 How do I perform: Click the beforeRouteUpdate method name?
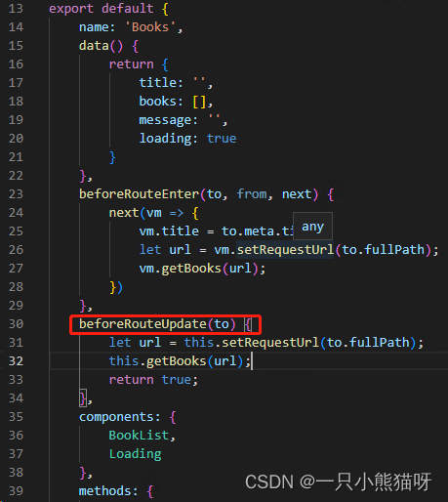[x=143, y=324]
